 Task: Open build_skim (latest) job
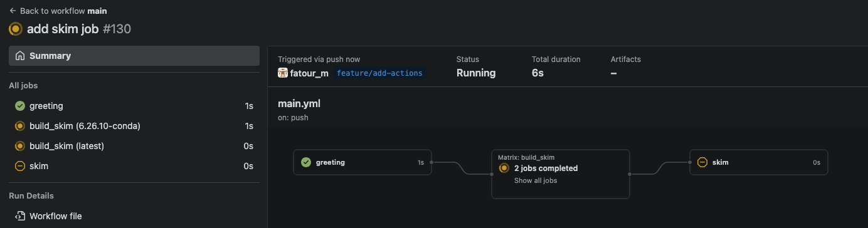(134, 146)
